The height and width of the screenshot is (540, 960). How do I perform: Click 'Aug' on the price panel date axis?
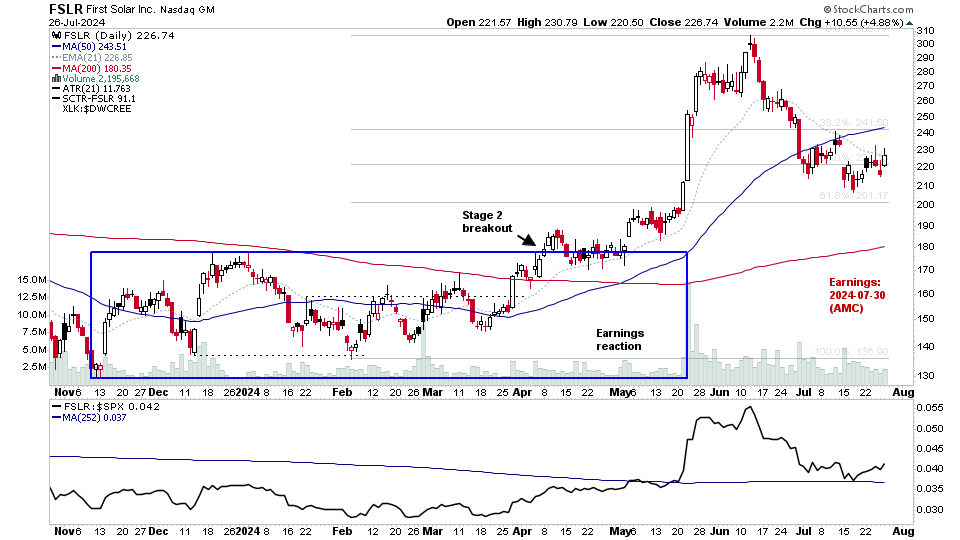[903, 392]
